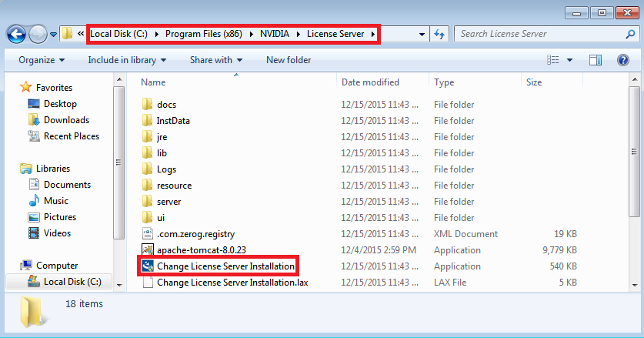Select the Change License Server Installation application
This screenshot has height=338, width=644.
[225, 266]
